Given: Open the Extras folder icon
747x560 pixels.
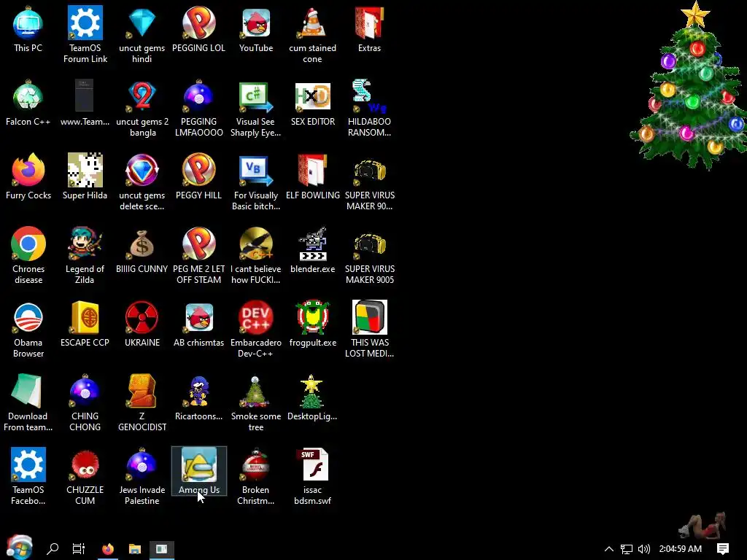Looking at the screenshot, I should pyautogui.click(x=369, y=29).
